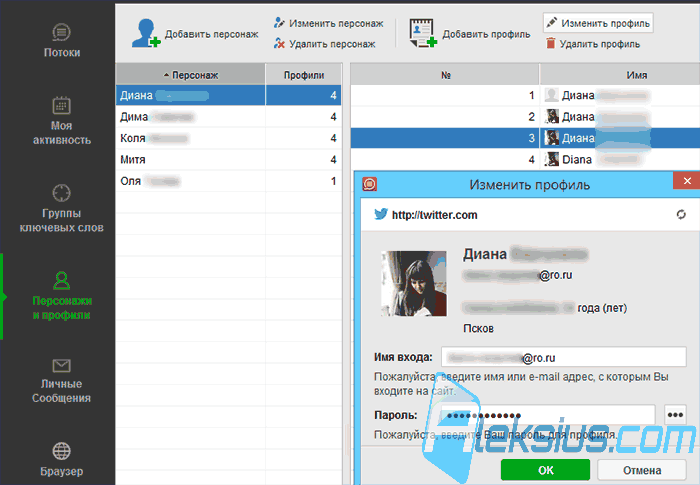Image resolution: width=700 pixels, height=485 pixels.
Task: Click the Добавить персонаж user icon
Action: click(x=146, y=33)
